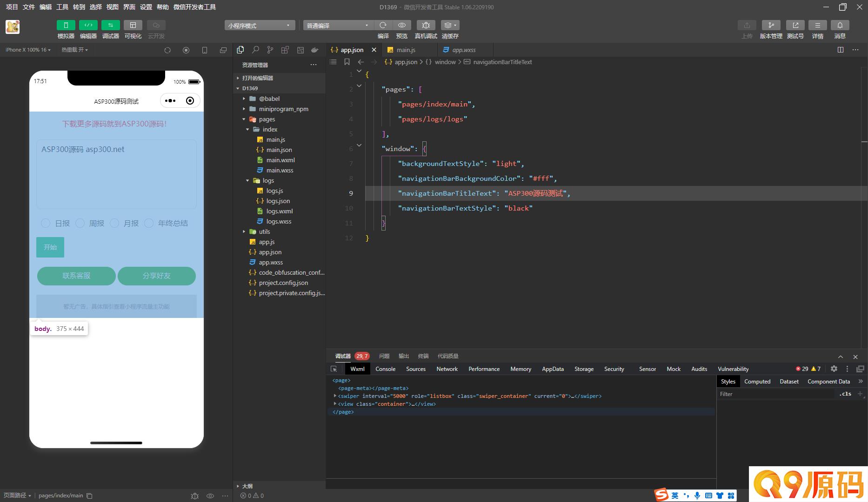Split the editor view
The width and height of the screenshot is (868, 502).
[x=841, y=50]
